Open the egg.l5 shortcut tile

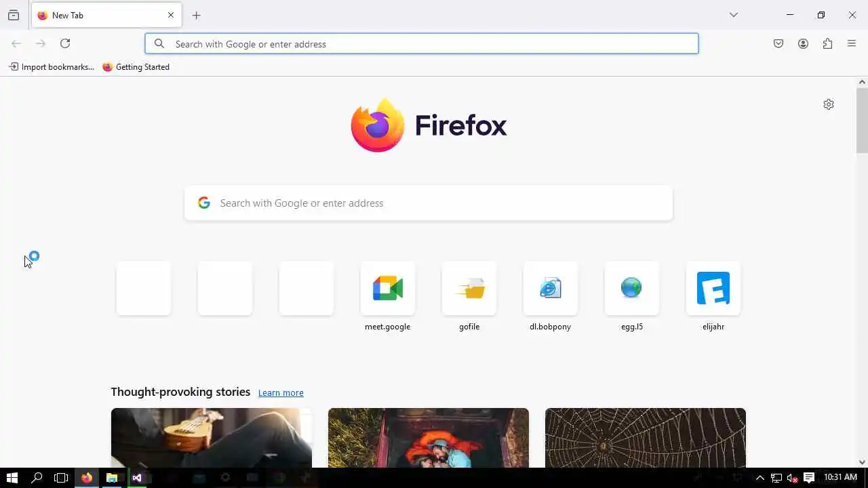click(x=632, y=288)
